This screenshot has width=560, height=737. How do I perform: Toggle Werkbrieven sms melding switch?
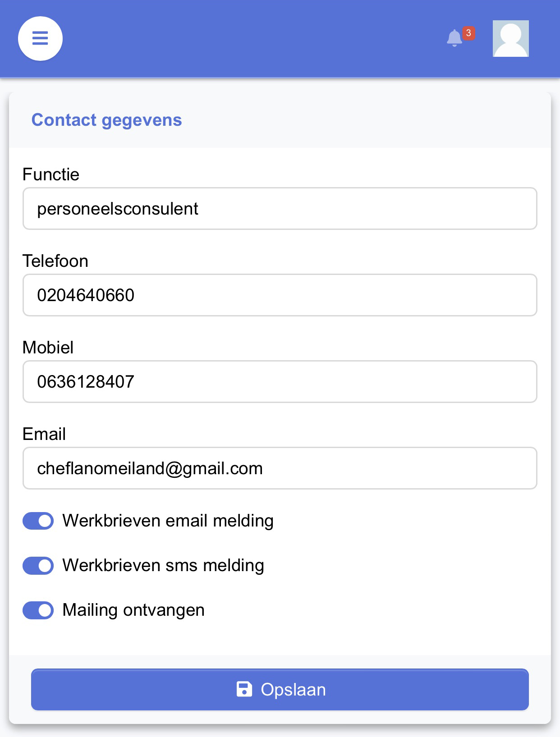pyautogui.click(x=38, y=565)
